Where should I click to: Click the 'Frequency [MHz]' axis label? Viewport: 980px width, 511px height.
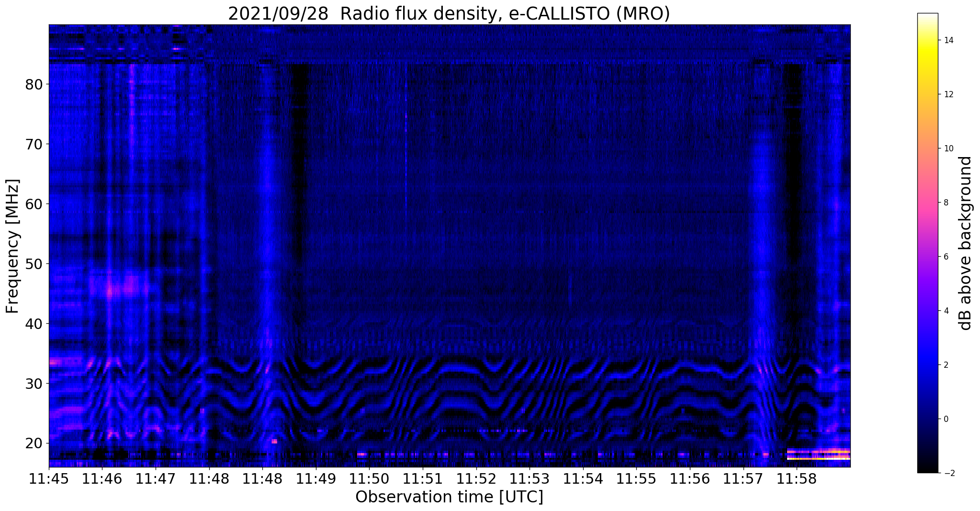pos(13,246)
